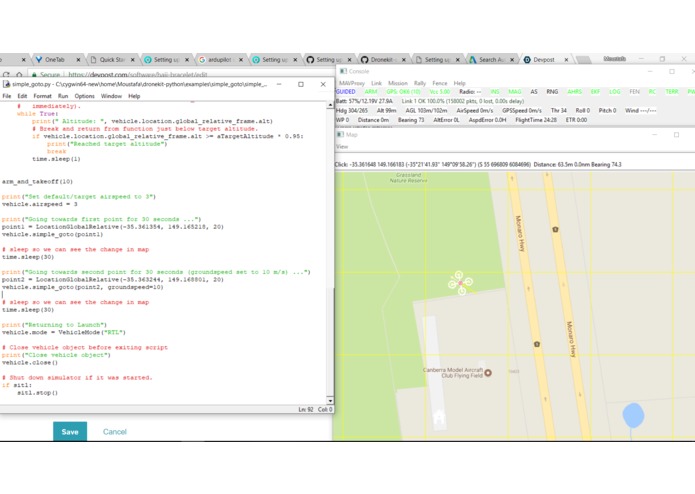695x494 pixels.
Task: Close the Dronekit browser tab
Action: tap(403, 60)
